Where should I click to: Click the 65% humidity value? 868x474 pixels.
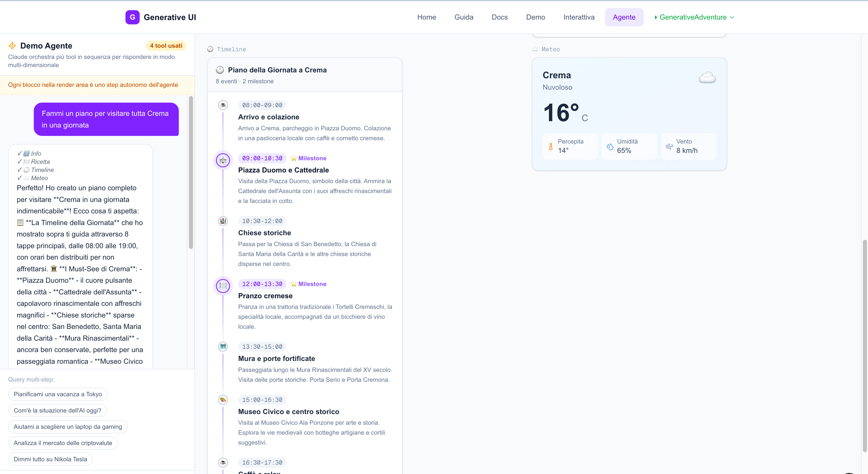click(x=624, y=151)
